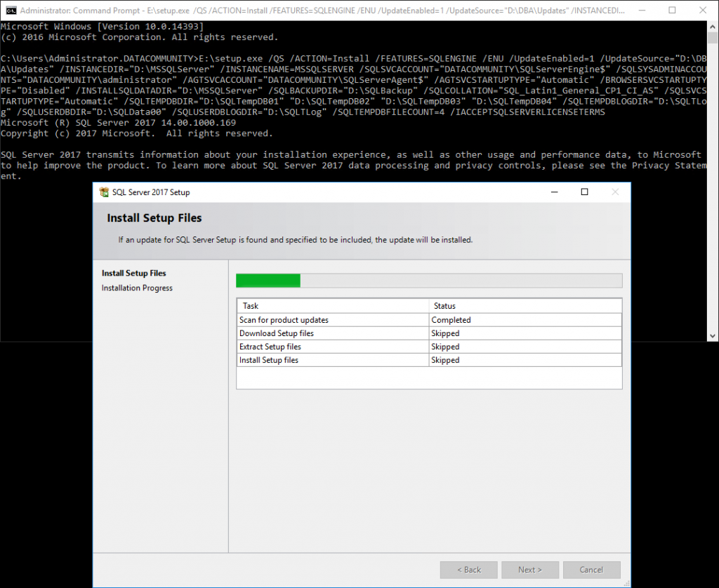This screenshot has height=588, width=719.
Task: Maximize the SQL Server 2017 Setup window
Action: [584, 192]
